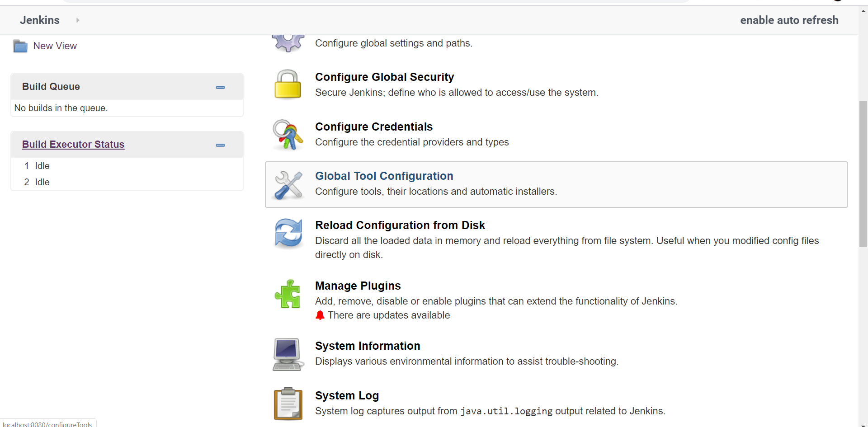Open Configure Global Security
The width and height of the screenshot is (868, 427).
[385, 77]
